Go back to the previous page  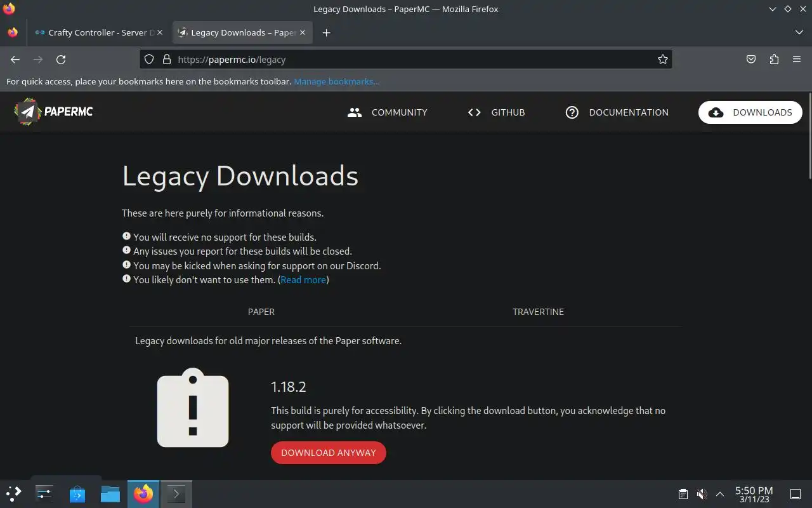coord(15,59)
